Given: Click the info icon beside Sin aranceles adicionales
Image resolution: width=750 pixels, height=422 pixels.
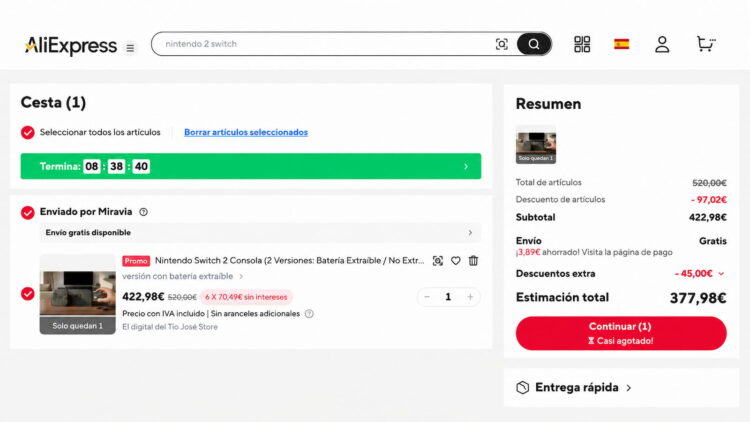Looking at the screenshot, I should (x=309, y=314).
